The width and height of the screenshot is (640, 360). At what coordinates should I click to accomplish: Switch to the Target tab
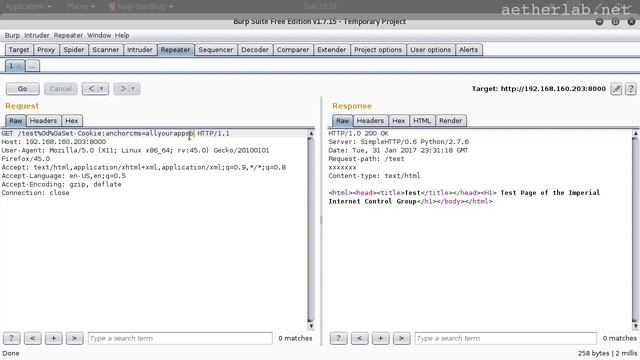[19, 50]
